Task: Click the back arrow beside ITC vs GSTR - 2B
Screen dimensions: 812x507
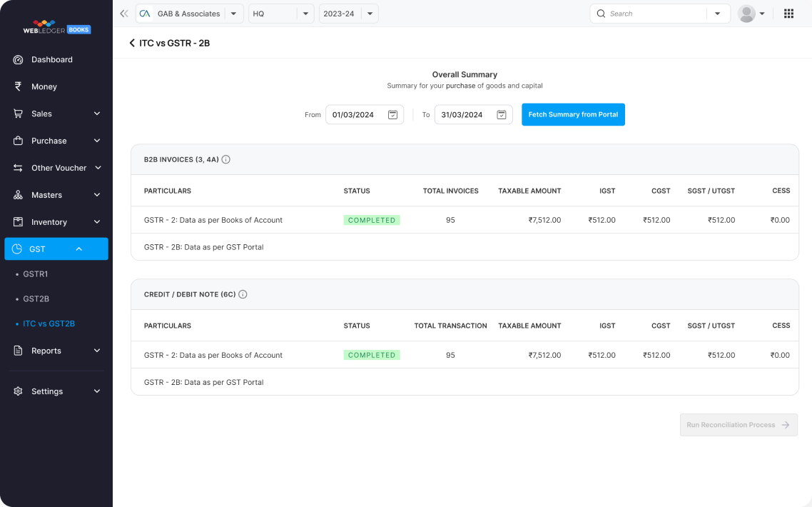Action: click(131, 43)
